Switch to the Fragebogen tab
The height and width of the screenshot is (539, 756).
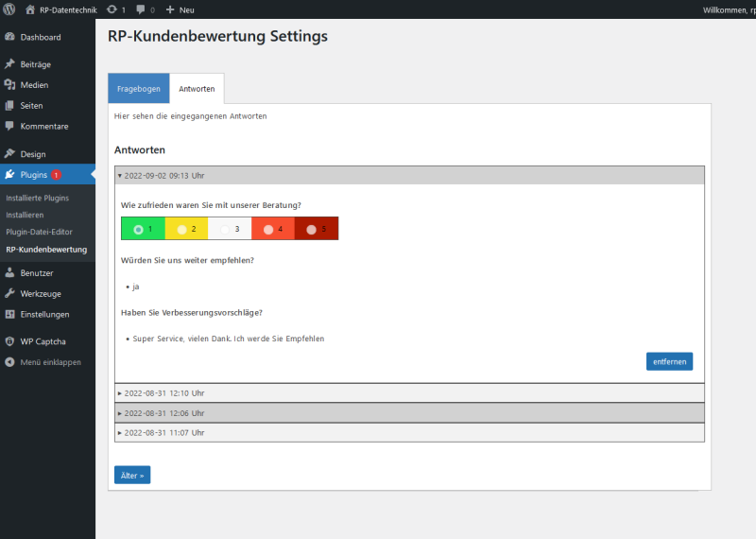(x=139, y=88)
